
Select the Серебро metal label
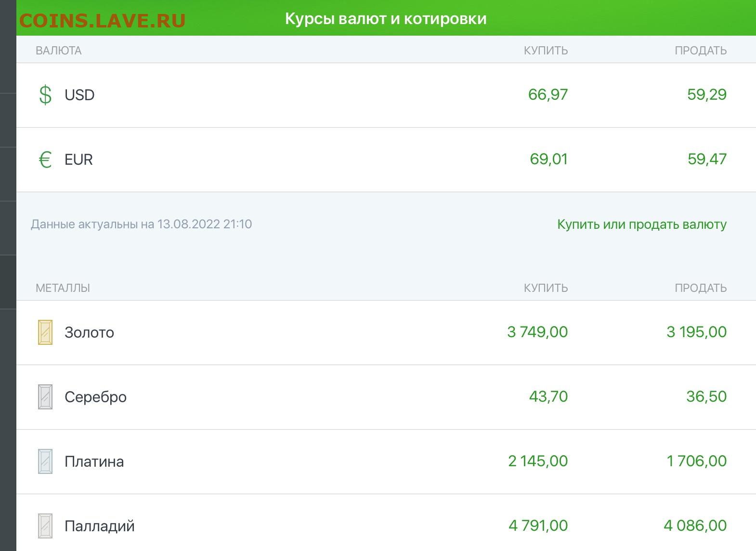[x=95, y=397]
